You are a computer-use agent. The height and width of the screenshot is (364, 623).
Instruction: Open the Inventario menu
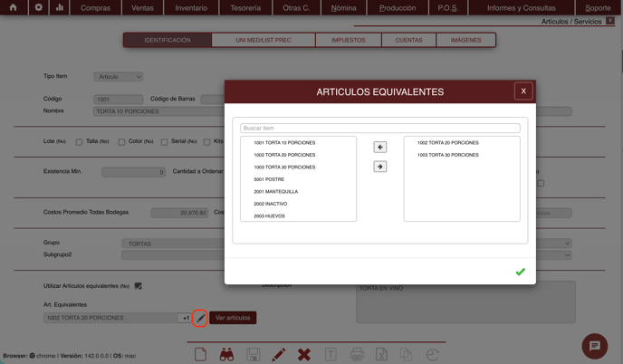click(191, 8)
